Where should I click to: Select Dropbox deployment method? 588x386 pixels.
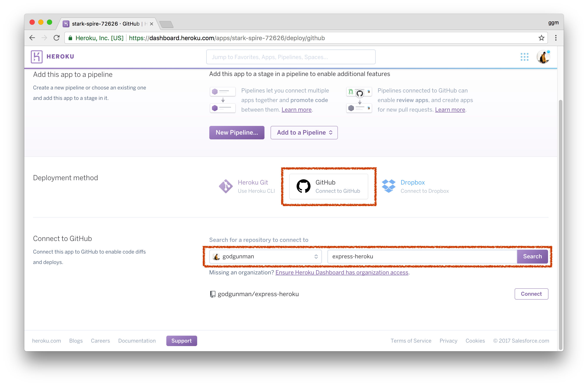click(415, 186)
